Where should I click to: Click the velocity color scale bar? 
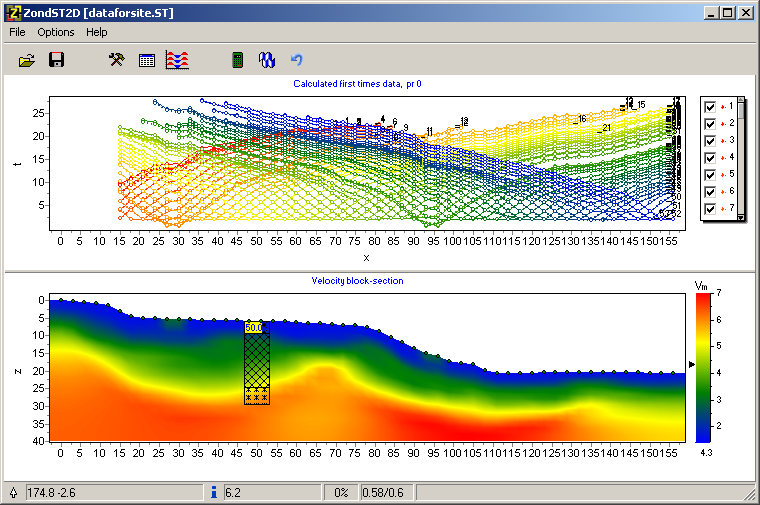click(703, 367)
